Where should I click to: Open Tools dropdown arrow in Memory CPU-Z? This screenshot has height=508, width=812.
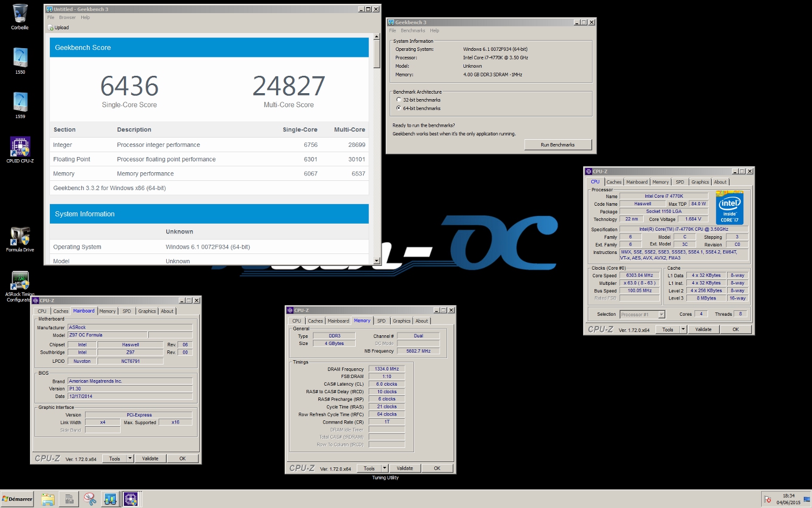click(384, 468)
